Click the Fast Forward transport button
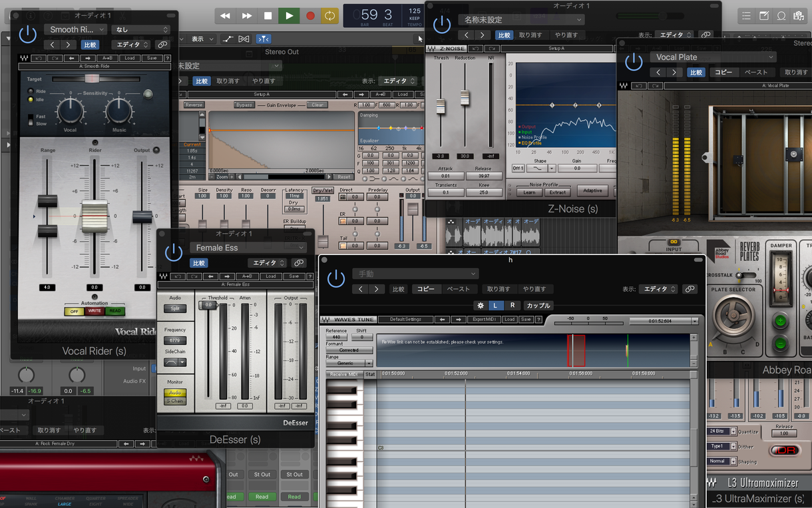 (x=247, y=15)
